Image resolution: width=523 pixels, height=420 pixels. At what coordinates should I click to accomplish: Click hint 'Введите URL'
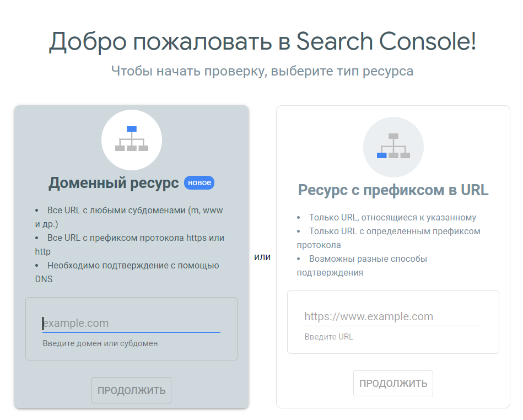coord(328,337)
